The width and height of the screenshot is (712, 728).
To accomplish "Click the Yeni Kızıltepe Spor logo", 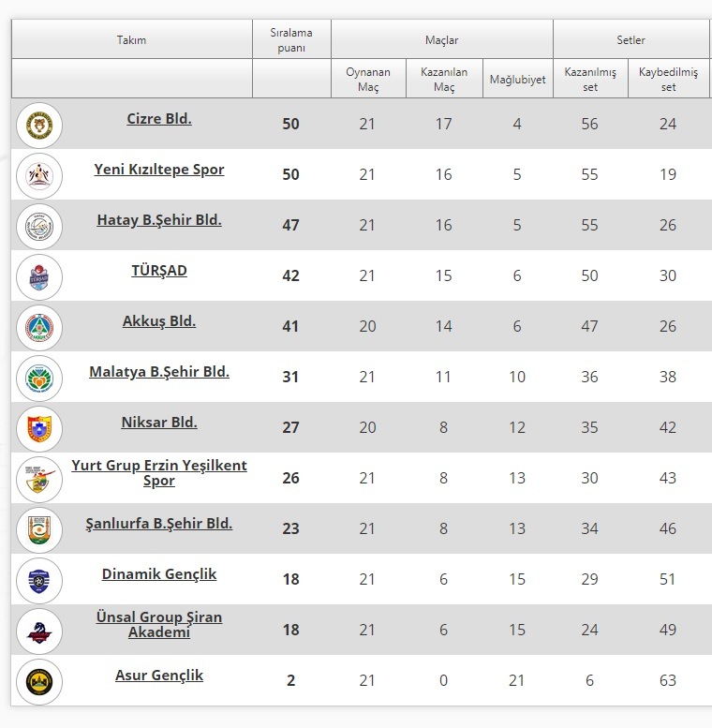I will pos(39,175).
